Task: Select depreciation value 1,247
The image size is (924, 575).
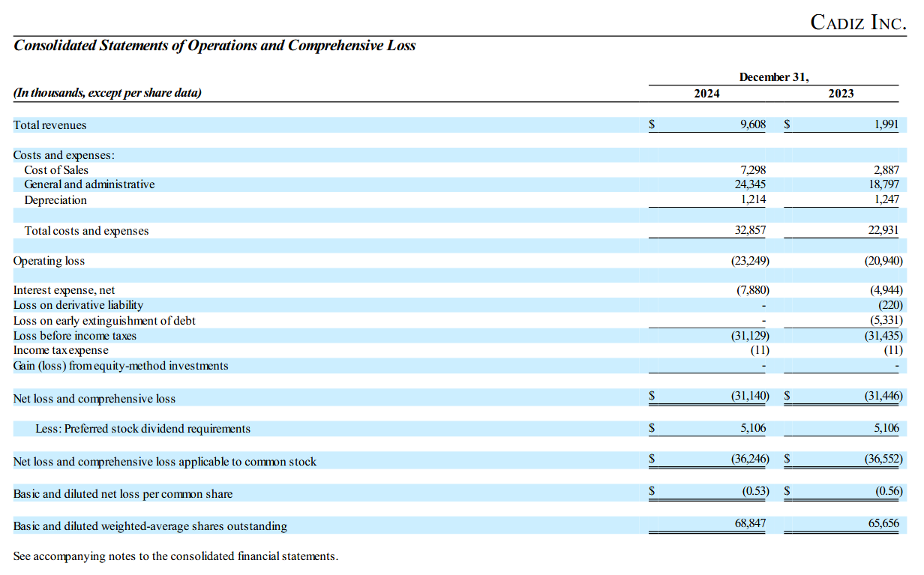Action: (886, 200)
